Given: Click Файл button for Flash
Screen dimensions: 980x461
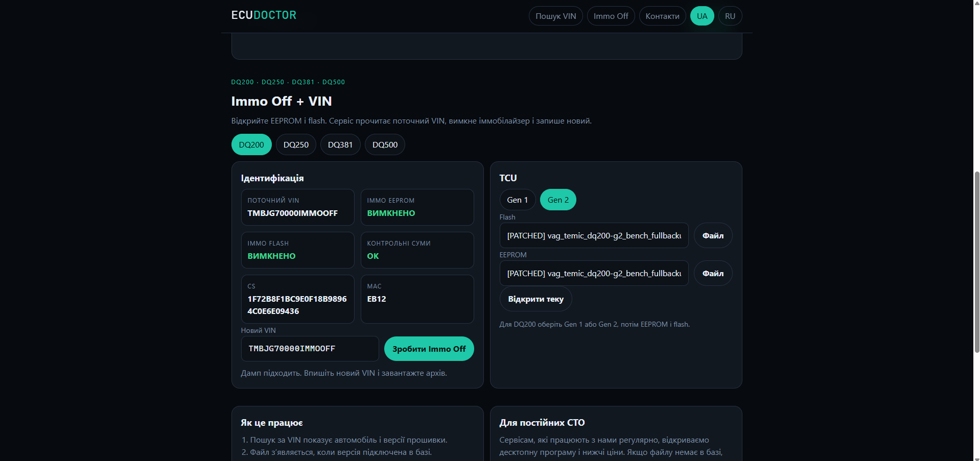Looking at the screenshot, I should (x=713, y=235).
